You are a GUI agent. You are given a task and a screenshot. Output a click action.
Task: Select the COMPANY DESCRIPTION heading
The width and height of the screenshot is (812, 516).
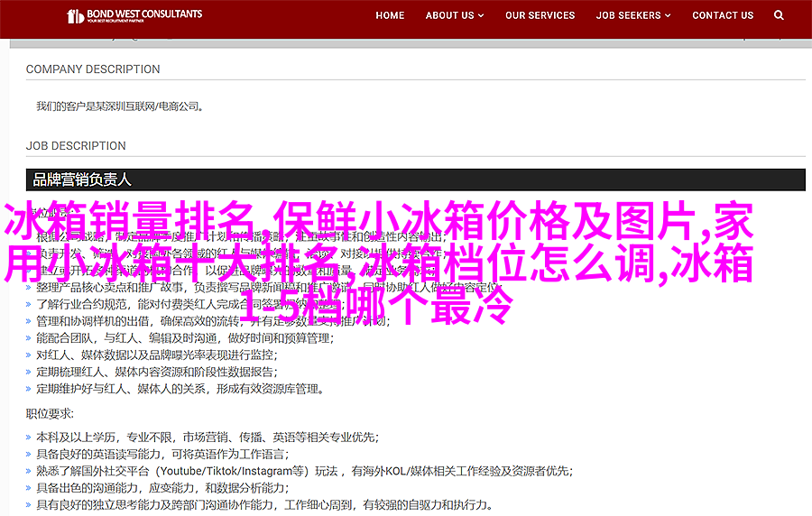coord(93,69)
